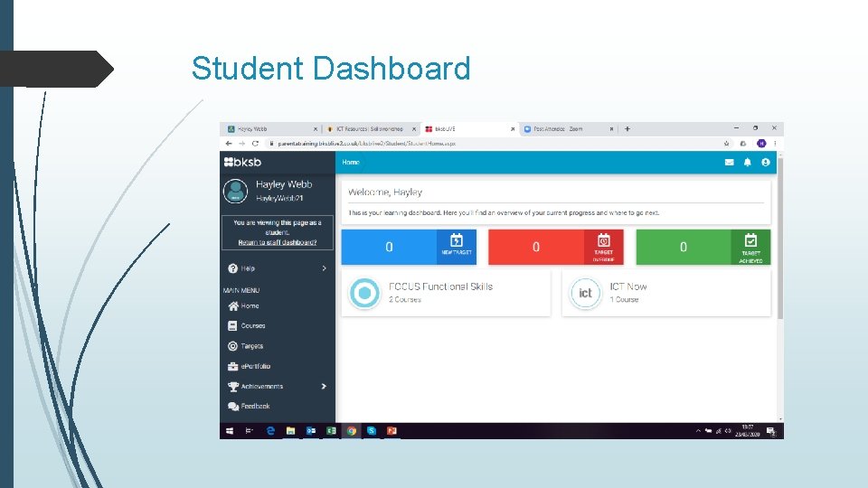Click the volume icon in system tray

pos(728,431)
